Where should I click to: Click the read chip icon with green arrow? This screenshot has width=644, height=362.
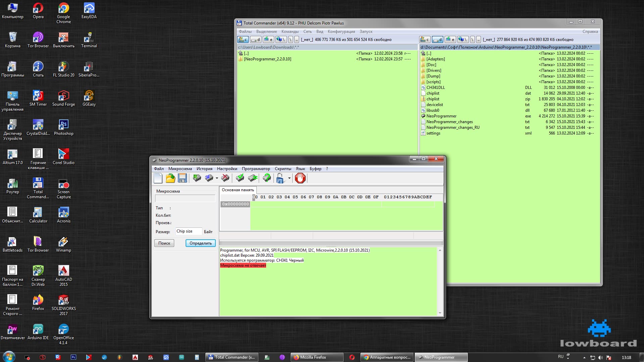click(197, 178)
